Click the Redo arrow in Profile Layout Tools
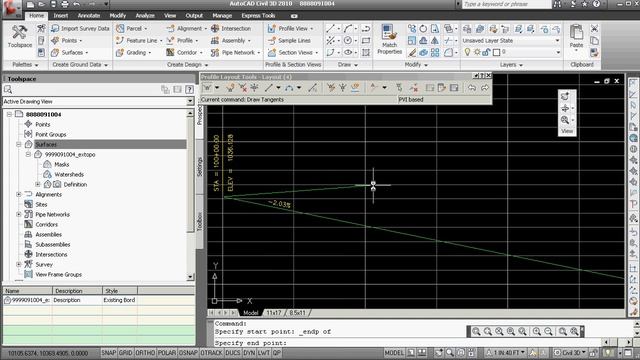Image resolution: width=640 pixels, height=360 pixels. point(484,88)
